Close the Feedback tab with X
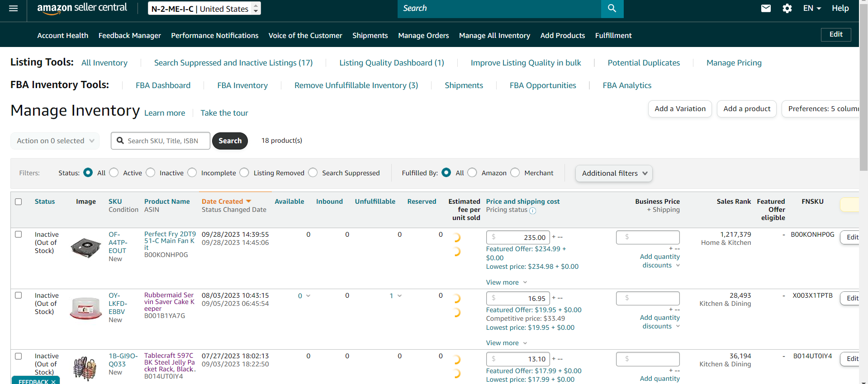Viewport: 868px width, 384px height. pos(53,382)
